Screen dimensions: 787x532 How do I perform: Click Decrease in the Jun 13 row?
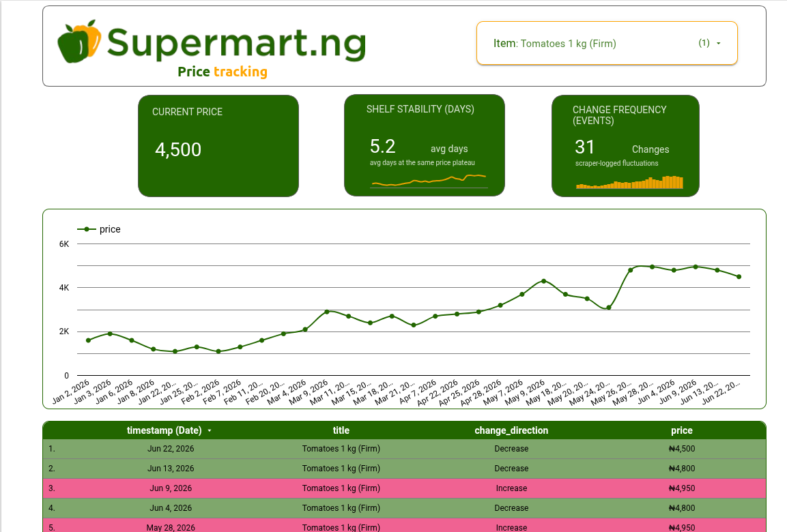click(511, 469)
